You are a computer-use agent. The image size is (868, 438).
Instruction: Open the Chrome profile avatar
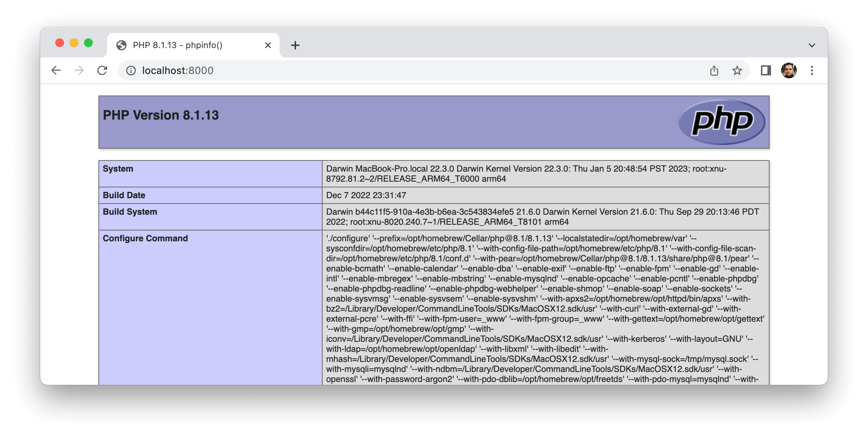(789, 70)
